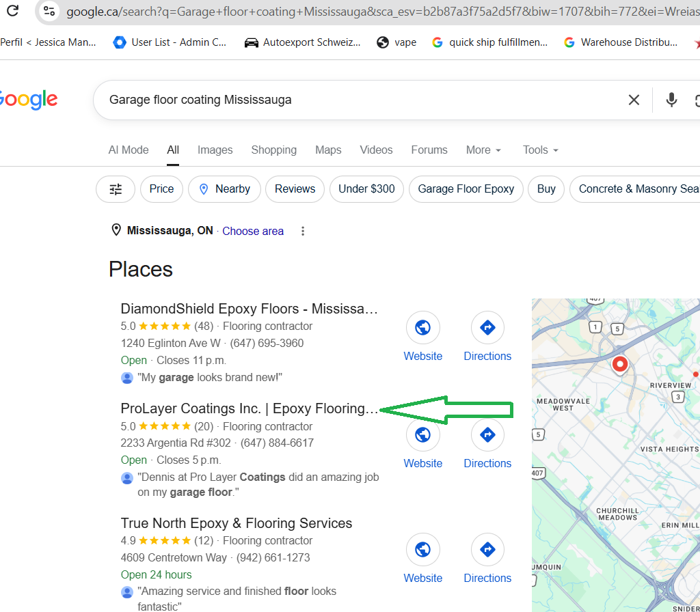Image resolution: width=700 pixels, height=612 pixels.
Task: Apply the Concrete & Masonry Sealers chip
Action: 635,189
